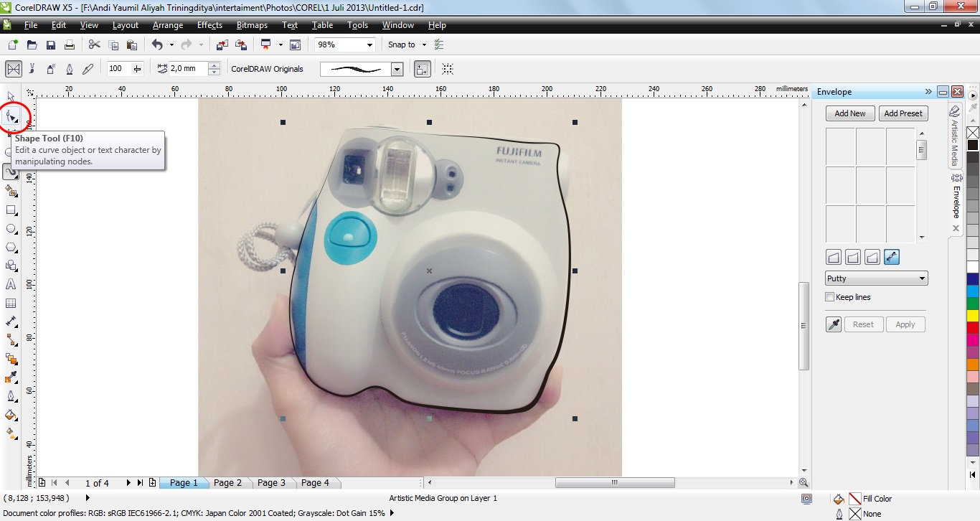Create a new document

click(x=12, y=44)
